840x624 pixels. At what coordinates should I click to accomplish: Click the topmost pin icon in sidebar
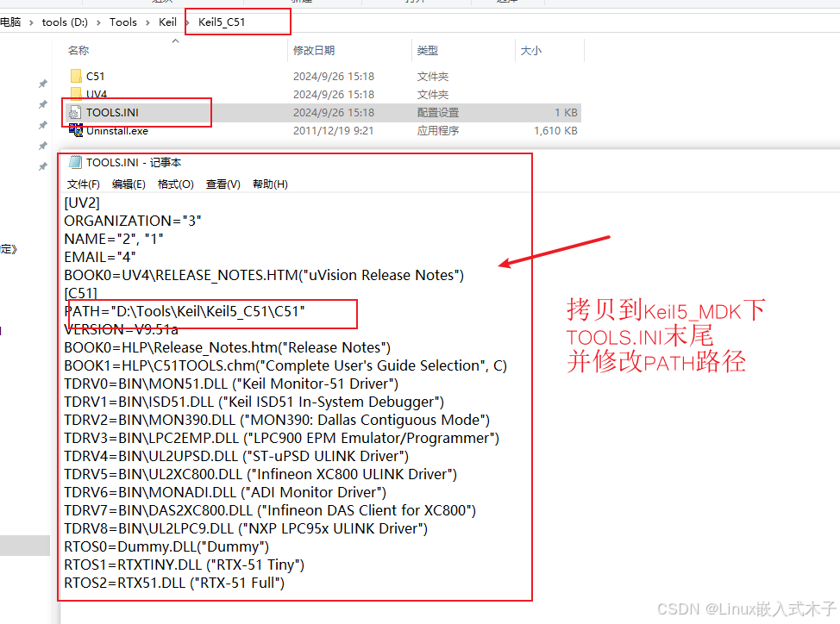pyautogui.click(x=42, y=84)
